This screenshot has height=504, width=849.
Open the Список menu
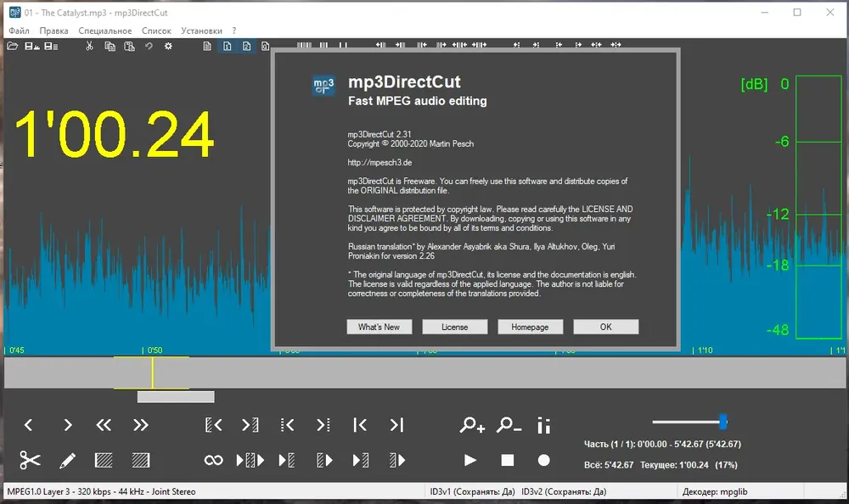(x=156, y=31)
